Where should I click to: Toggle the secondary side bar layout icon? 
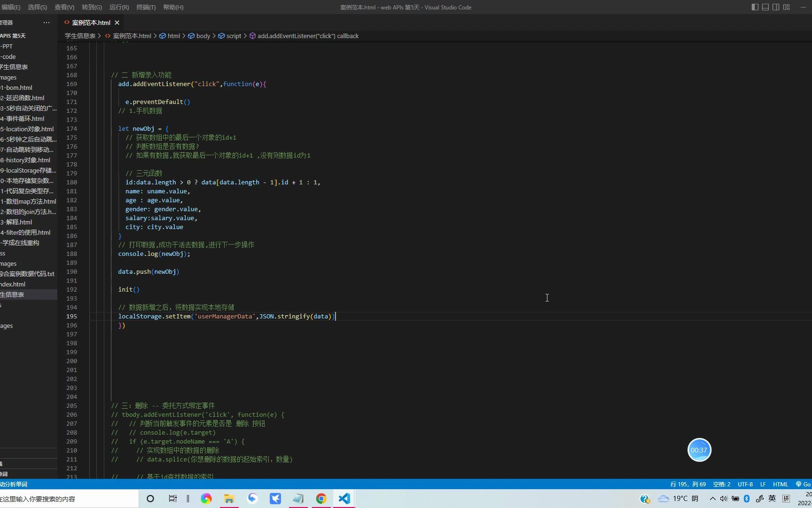[776, 7]
